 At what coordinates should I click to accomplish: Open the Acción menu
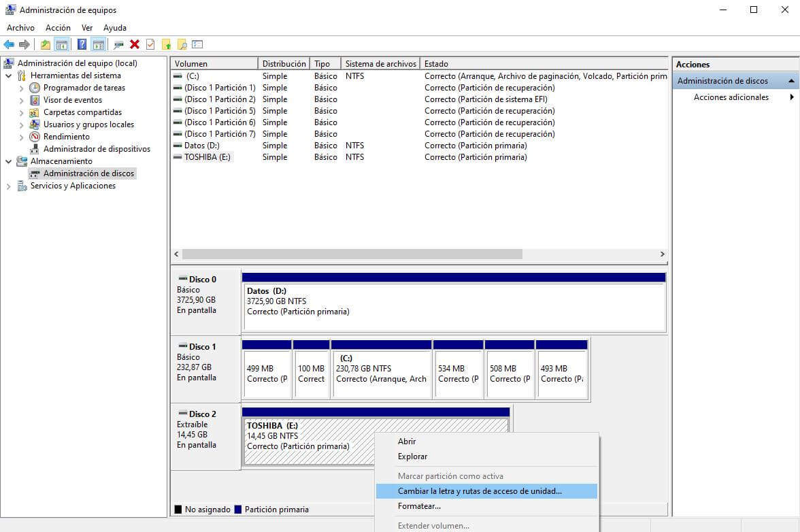tap(59, 27)
